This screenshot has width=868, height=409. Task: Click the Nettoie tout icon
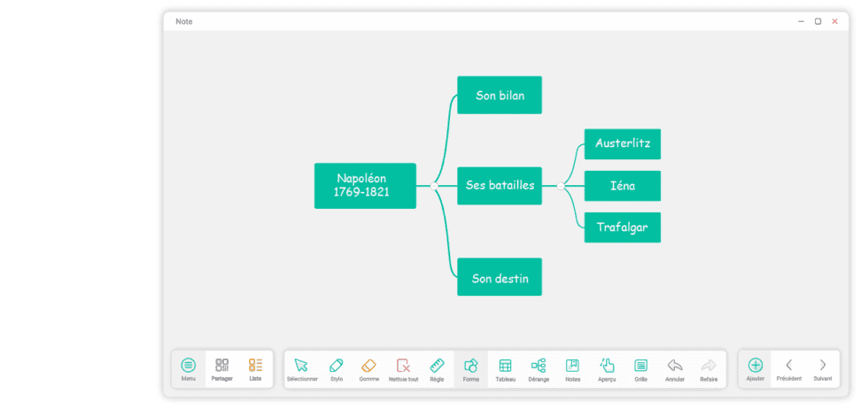coord(403,366)
